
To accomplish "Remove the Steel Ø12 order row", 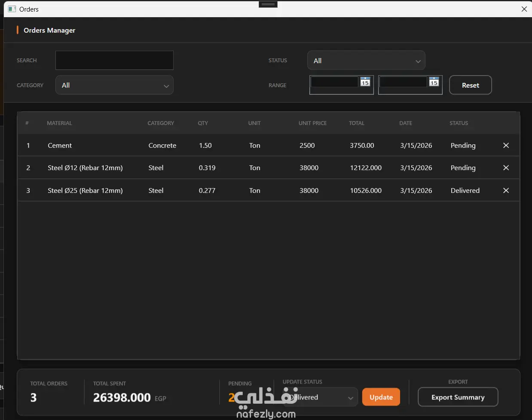I will click(x=506, y=168).
